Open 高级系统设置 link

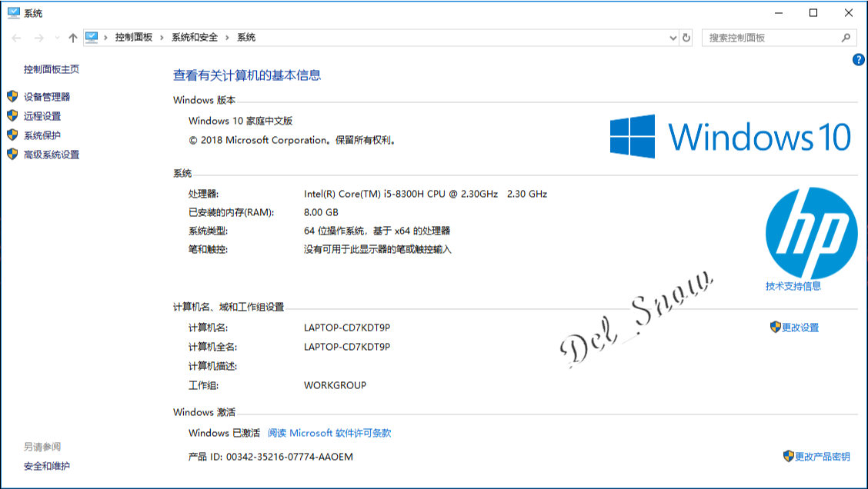(x=52, y=155)
